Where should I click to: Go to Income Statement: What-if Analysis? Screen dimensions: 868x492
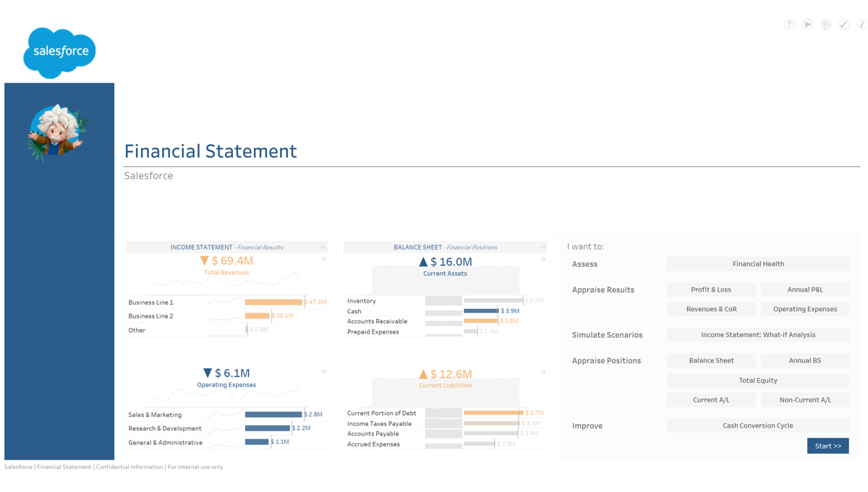tap(757, 335)
